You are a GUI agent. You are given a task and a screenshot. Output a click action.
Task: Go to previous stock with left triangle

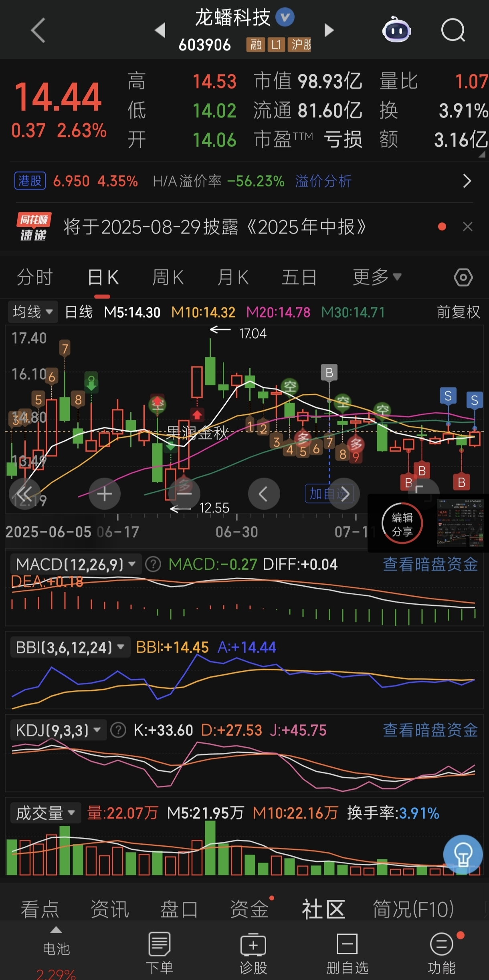point(160,30)
